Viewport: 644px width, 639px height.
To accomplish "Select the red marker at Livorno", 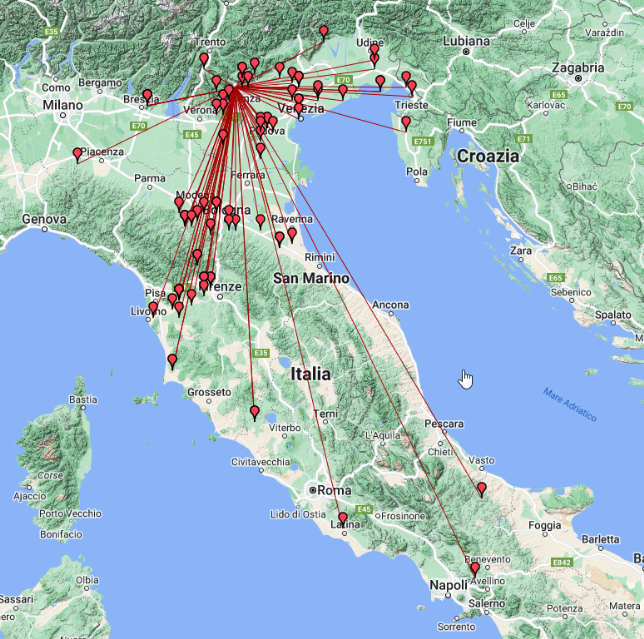I will click(x=153, y=309).
